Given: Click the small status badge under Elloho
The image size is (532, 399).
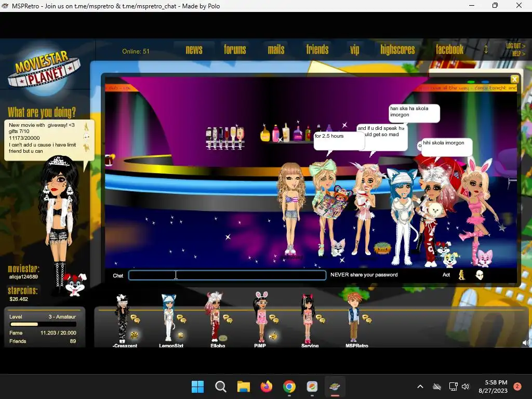Looking at the screenshot, I should click(223, 338).
